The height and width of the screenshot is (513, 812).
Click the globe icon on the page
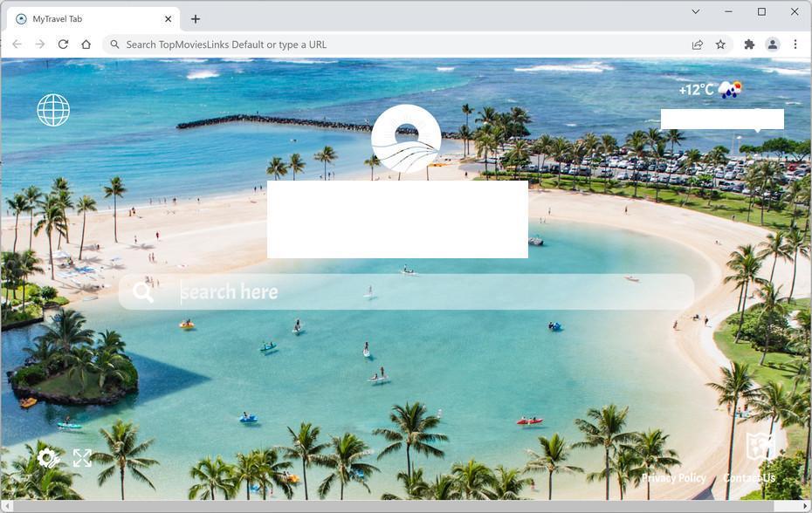53,110
